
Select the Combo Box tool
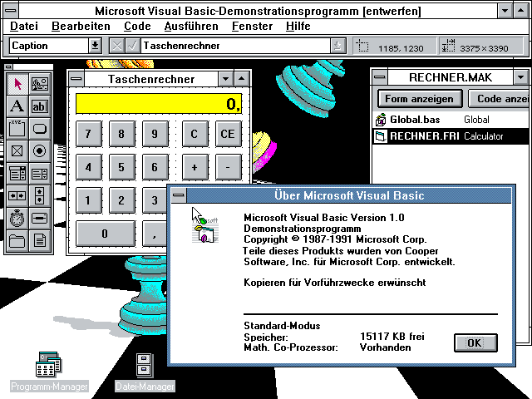(x=17, y=174)
